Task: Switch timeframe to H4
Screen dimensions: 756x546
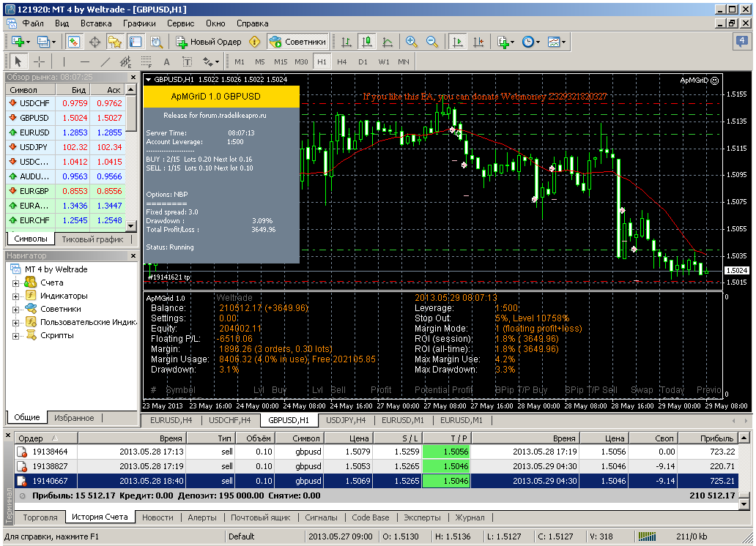Action: tap(342, 61)
